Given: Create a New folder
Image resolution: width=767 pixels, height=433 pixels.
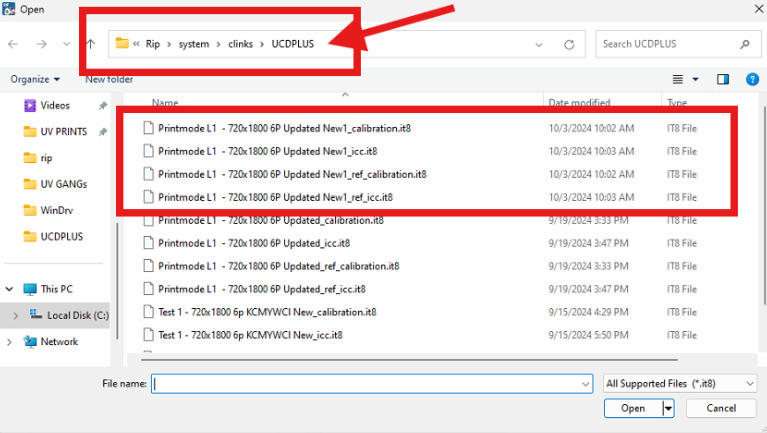Looking at the screenshot, I should 109,79.
